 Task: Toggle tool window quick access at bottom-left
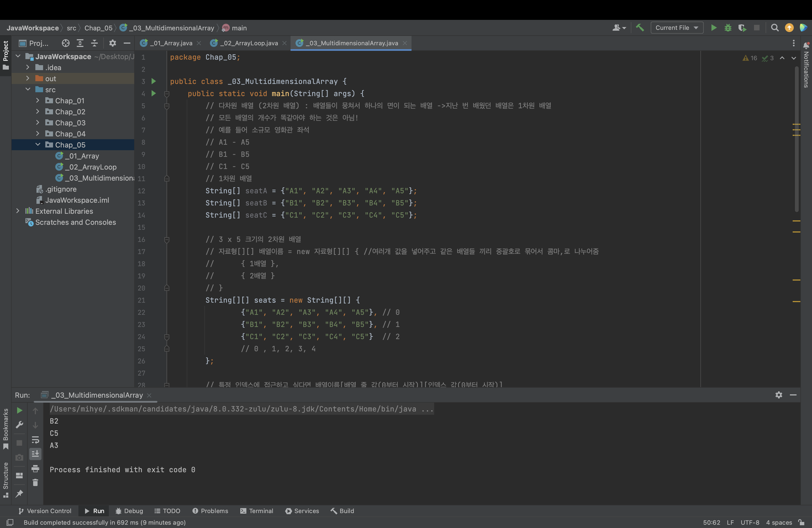10,522
